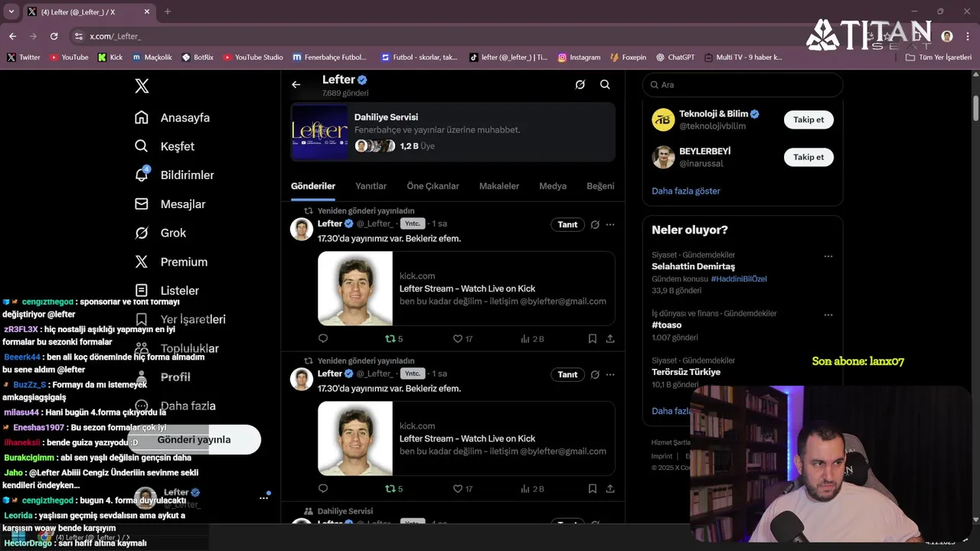Switch to Yanıtlar tab
This screenshot has width=980, height=551.
(x=371, y=186)
